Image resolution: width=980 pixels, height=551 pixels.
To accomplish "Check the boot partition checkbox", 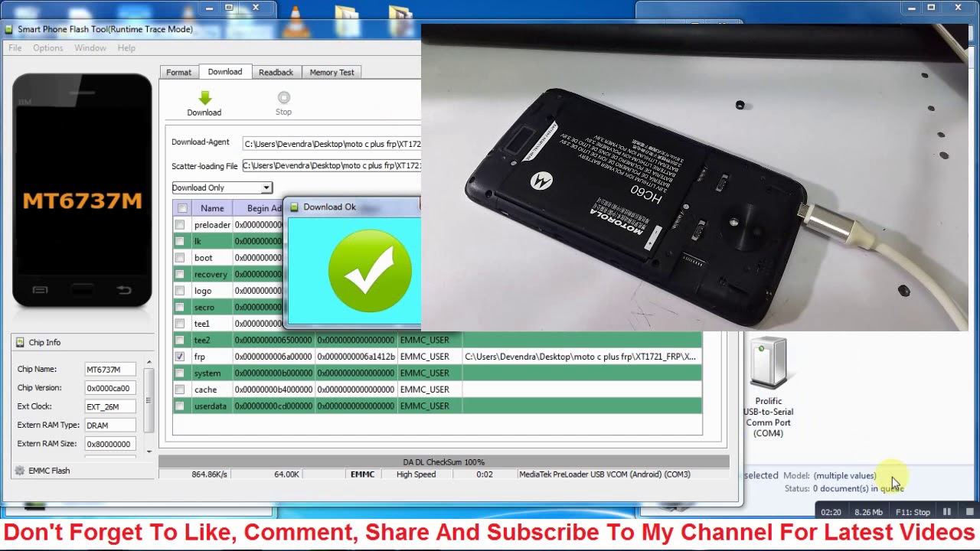I will [180, 258].
